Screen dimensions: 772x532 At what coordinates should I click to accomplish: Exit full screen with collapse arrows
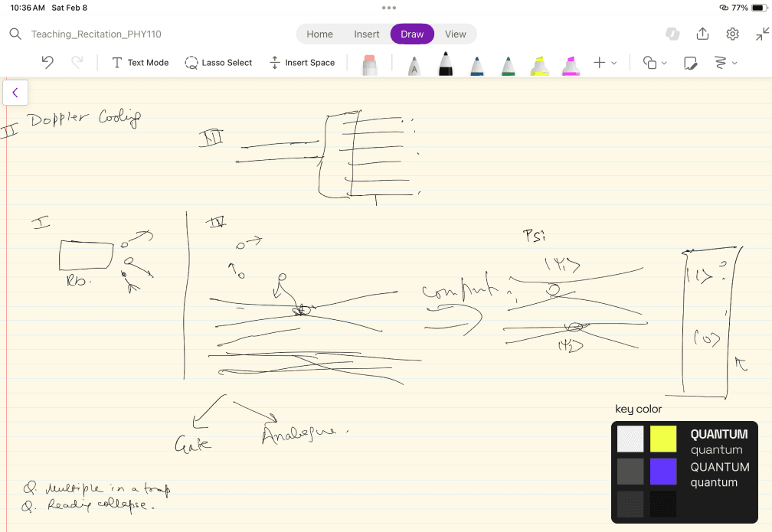(x=762, y=34)
